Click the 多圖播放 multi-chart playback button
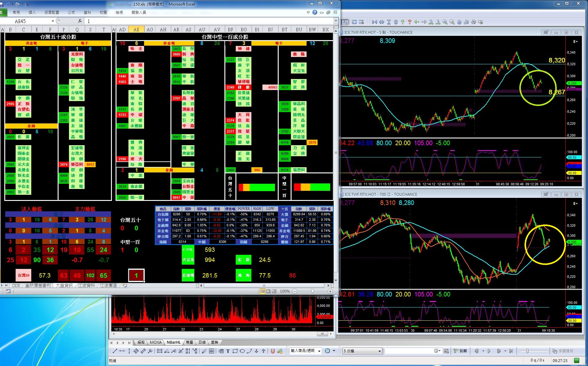 563,351
